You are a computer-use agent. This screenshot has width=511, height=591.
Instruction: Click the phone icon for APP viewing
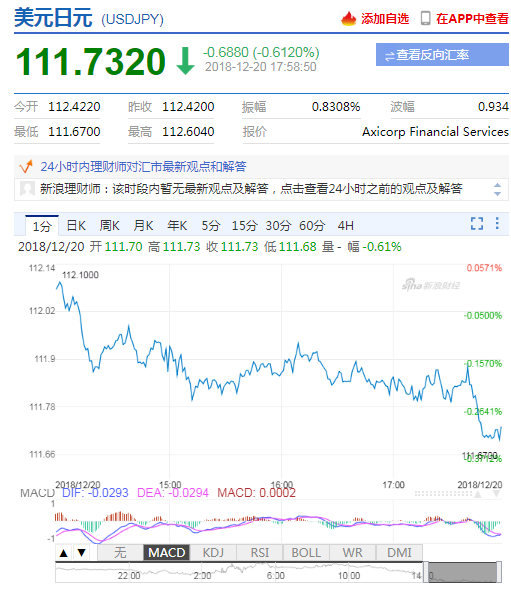[425, 18]
